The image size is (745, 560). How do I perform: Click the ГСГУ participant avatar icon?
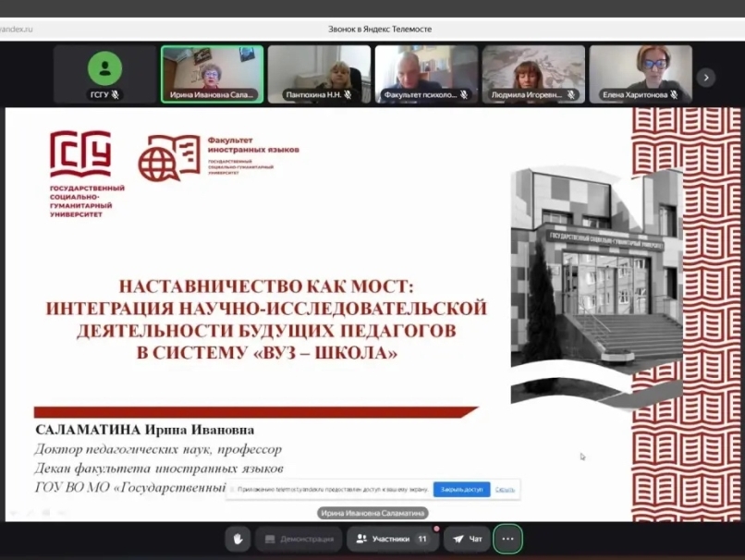(x=104, y=68)
